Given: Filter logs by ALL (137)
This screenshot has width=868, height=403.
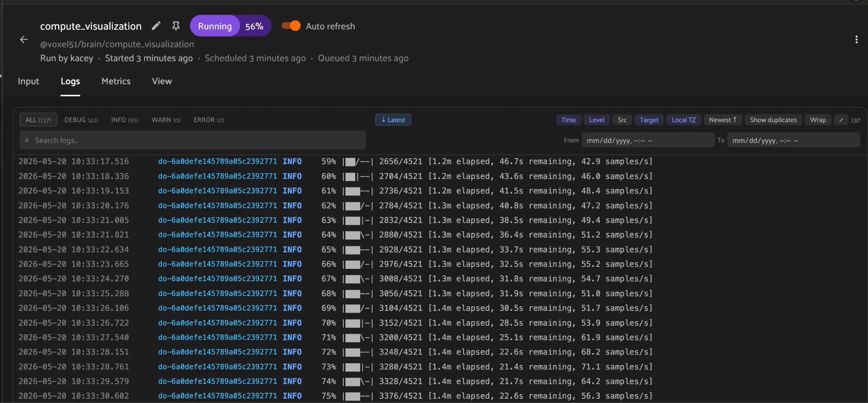Looking at the screenshot, I should tap(38, 120).
